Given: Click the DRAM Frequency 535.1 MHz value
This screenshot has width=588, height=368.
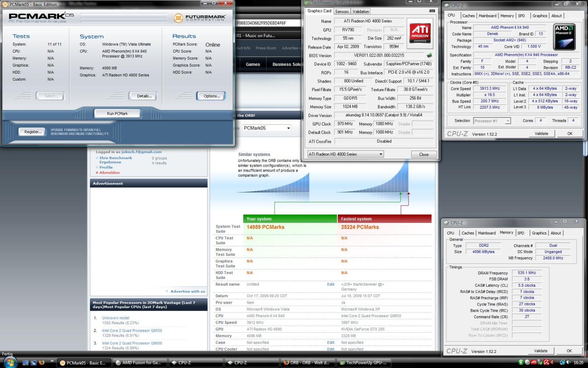Looking at the screenshot, I should tap(527, 273).
